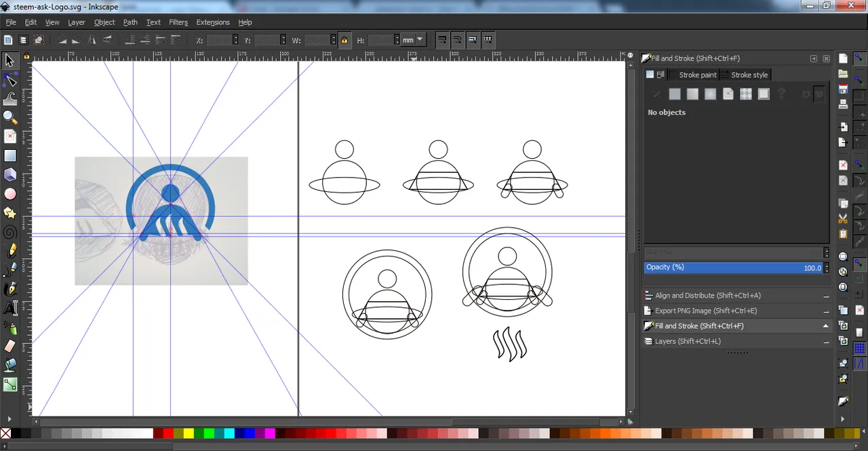868x451 pixels.
Task: Select the Eraser tool
Action: (x=9, y=346)
